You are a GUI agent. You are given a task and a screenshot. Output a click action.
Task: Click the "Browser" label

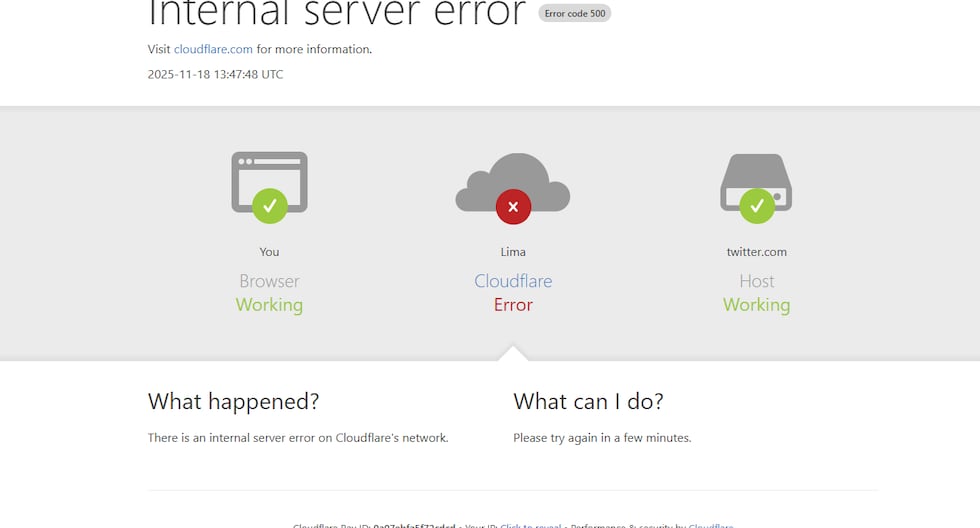point(269,281)
